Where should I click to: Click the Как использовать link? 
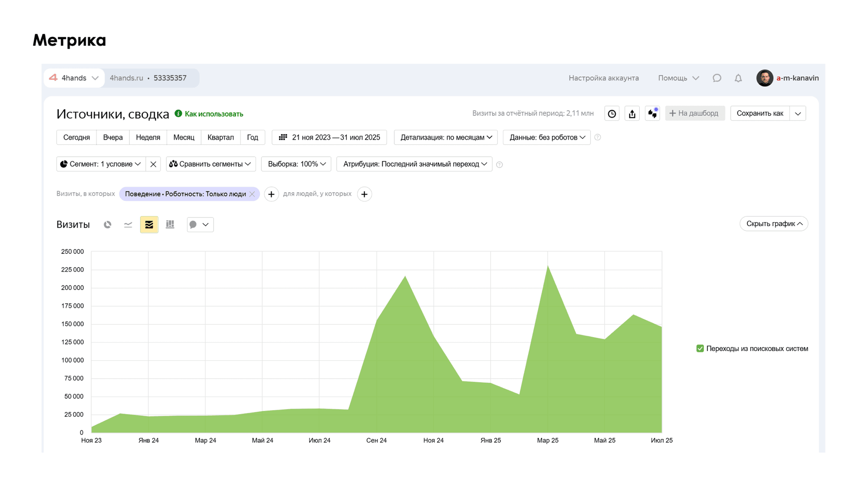point(214,114)
